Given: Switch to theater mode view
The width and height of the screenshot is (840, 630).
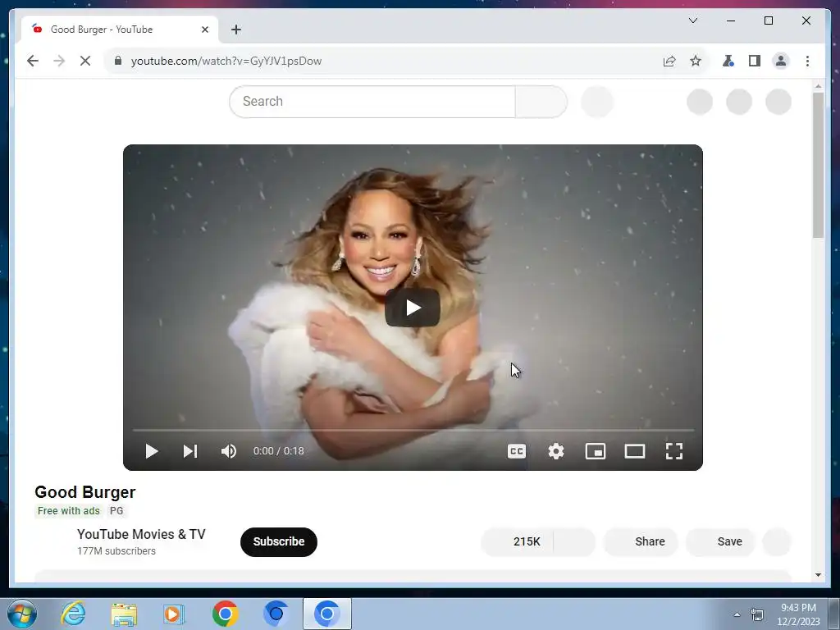Looking at the screenshot, I should click(635, 451).
